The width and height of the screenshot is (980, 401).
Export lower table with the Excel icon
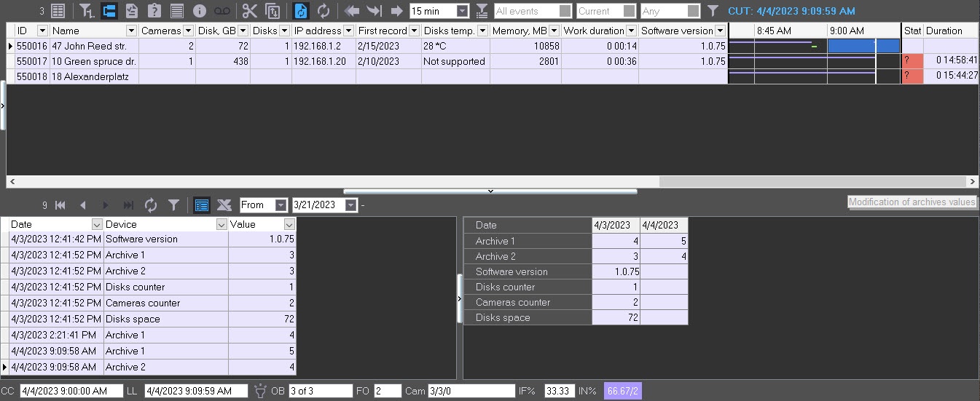(x=224, y=205)
